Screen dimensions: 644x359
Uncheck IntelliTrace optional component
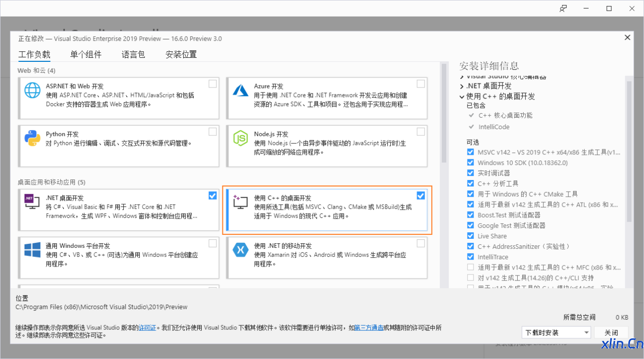click(470, 257)
